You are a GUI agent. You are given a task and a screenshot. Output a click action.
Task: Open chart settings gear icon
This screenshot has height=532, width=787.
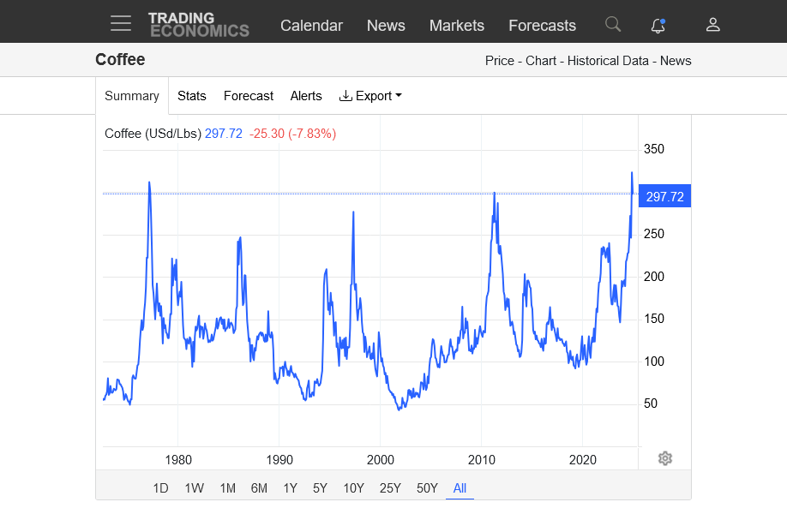(664, 458)
